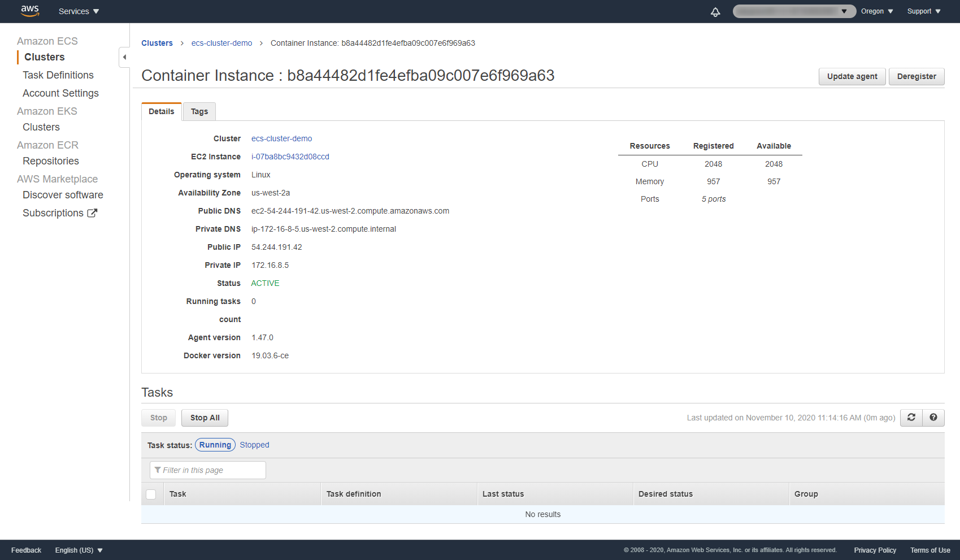Open the Services menu
The height and width of the screenshot is (560, 960).
coord(78,11)
